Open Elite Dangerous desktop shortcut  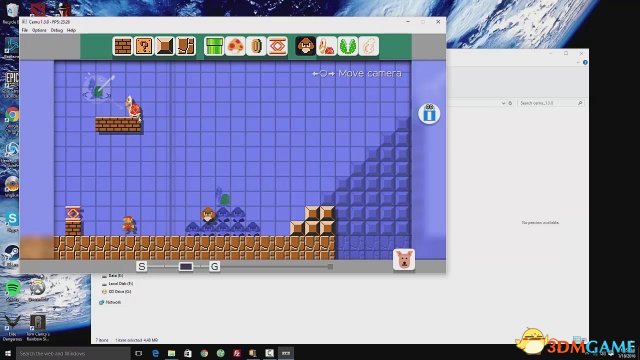coord(12,328)
